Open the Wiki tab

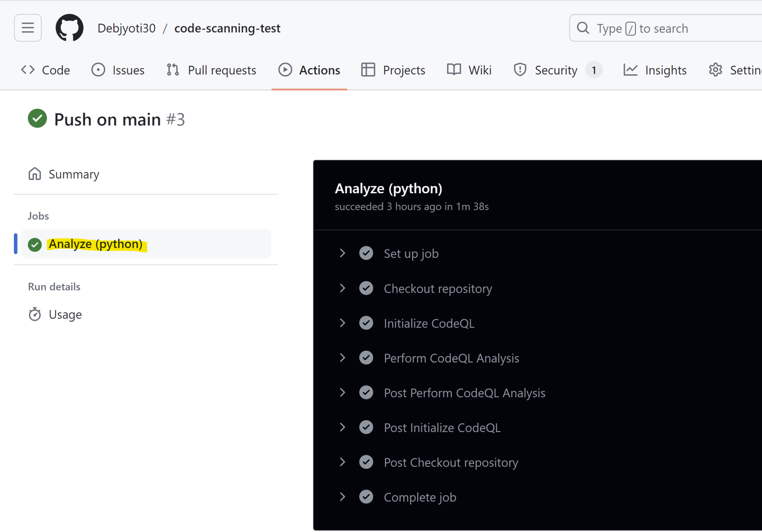coord(469,70)
